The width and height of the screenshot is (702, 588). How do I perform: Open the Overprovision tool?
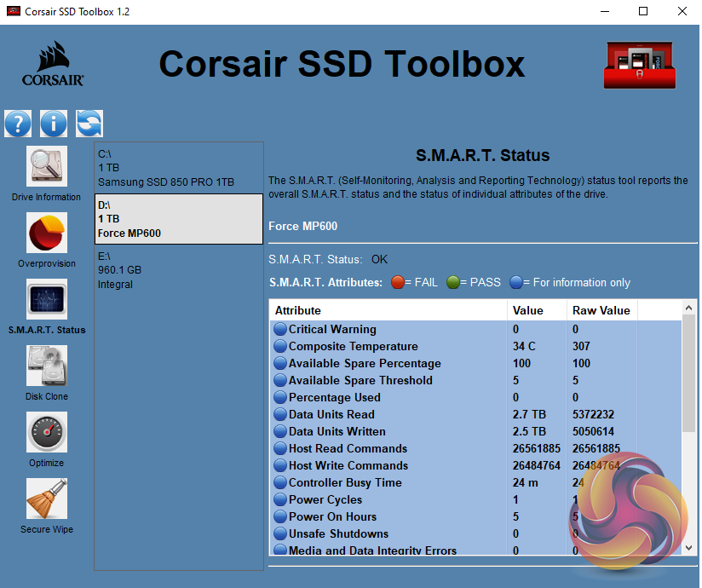pyautogui.click(x=47, y=233)
